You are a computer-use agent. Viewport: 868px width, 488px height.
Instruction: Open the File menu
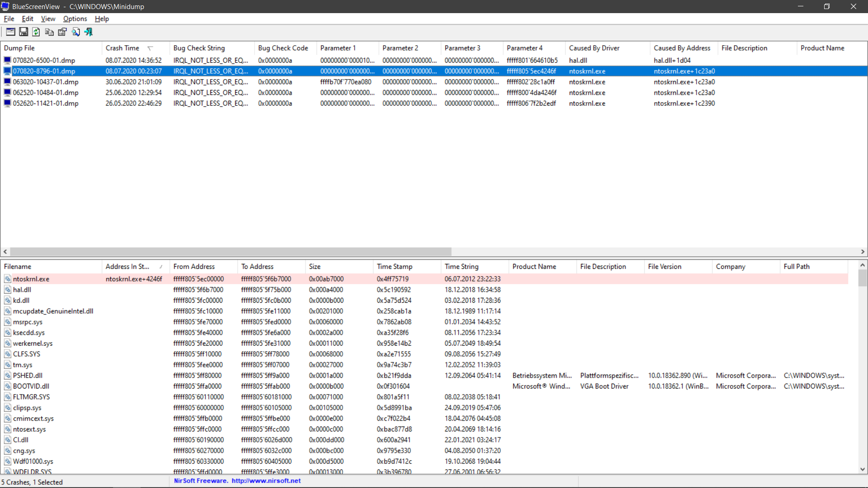click(x=9, y=19)
